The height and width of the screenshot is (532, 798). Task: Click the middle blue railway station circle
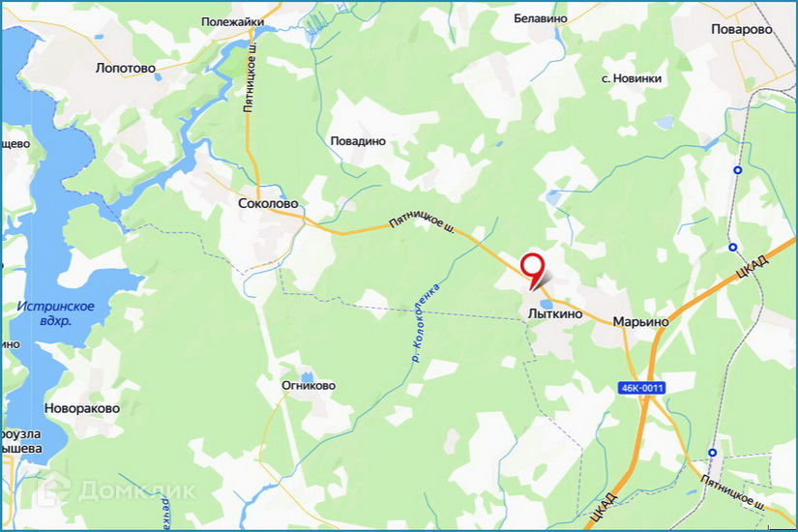click(733, 248)
